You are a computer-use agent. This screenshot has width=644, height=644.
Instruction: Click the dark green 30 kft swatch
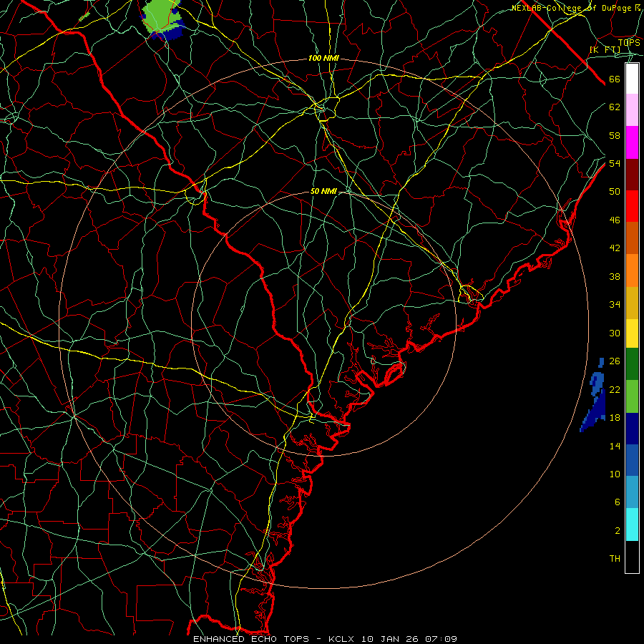pyautogui.click(x=632, y=364)
